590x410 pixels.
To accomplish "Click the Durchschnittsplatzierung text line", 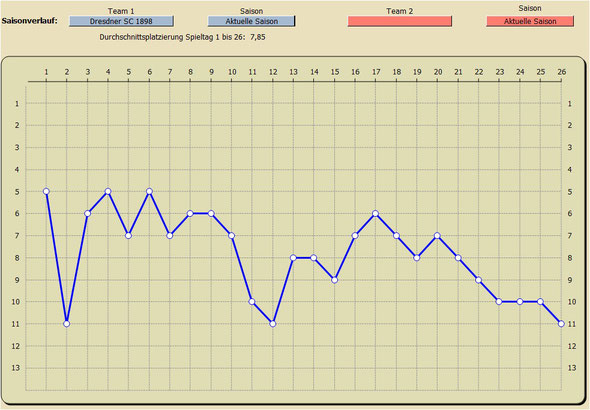I will [x=182, y=37].
